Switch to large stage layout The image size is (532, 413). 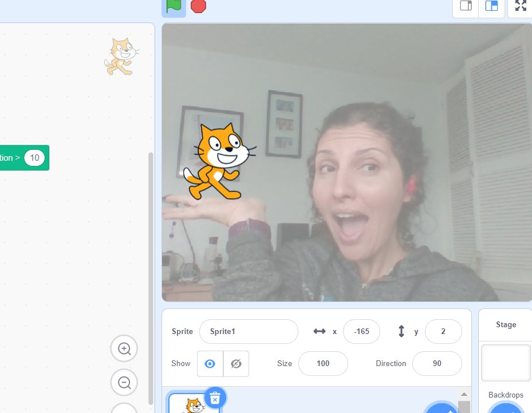pyautogui.click(x=491, y=6)
